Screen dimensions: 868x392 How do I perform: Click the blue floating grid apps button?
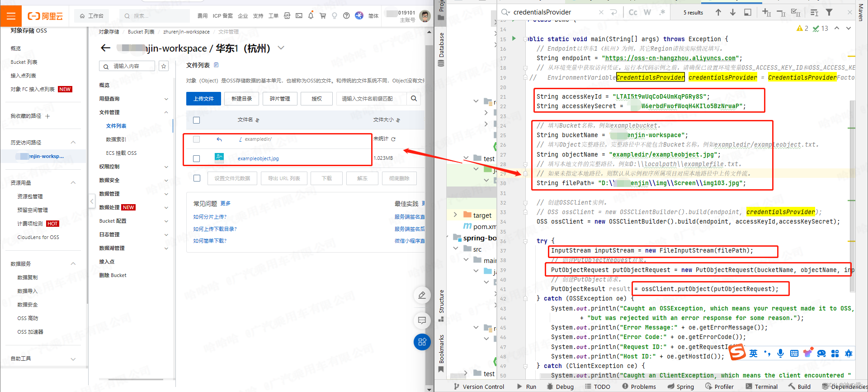pos(422,342)
